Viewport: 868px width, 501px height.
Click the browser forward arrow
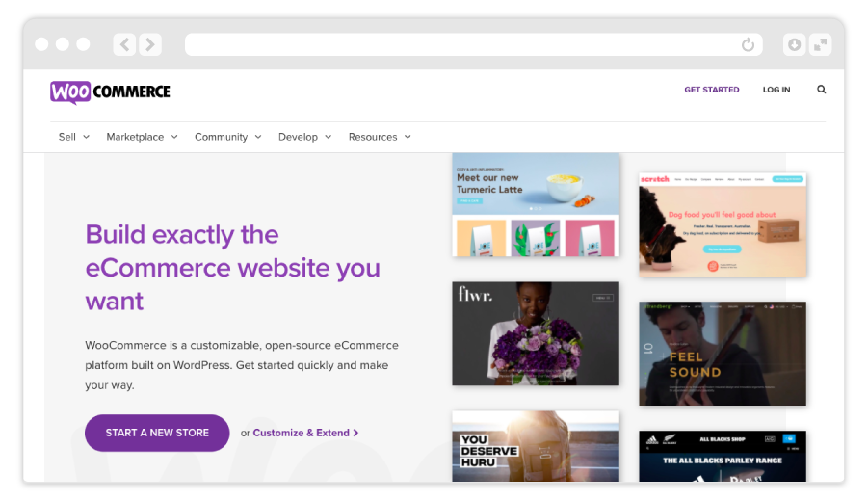149,44
